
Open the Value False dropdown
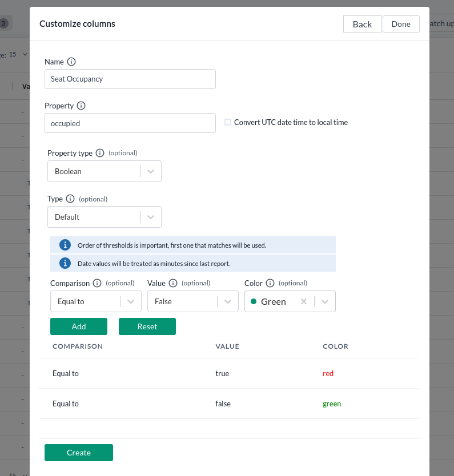(x=193, y=301)
